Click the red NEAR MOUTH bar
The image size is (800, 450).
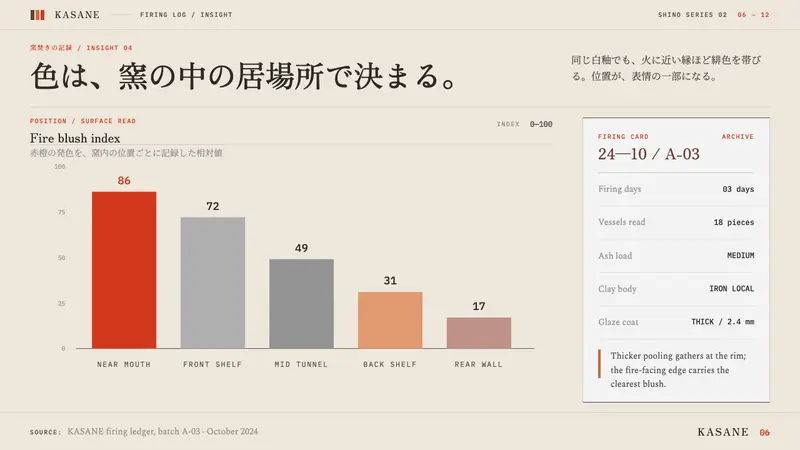click(x=124, y=270)
